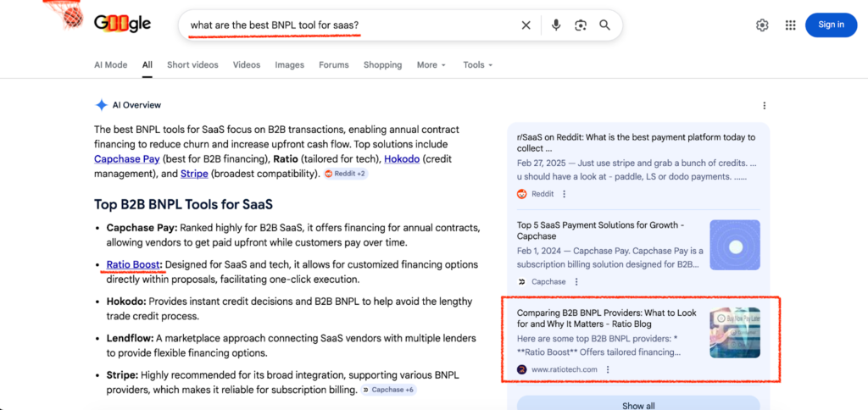The width and height of the screenshot is (868, 410).
Task: Open Quick Settings via the gear icon
Action: click(762, 25)
